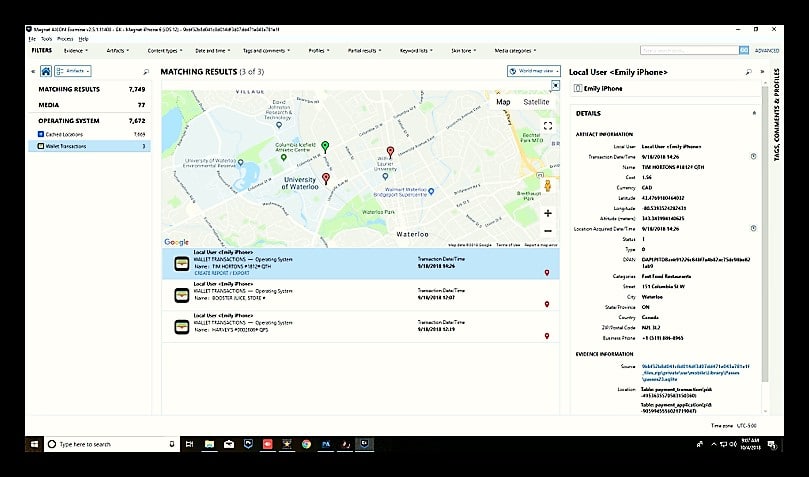
Task: Open the wallet icon of Tim Hortons result
Action: [x=182, y=264]
